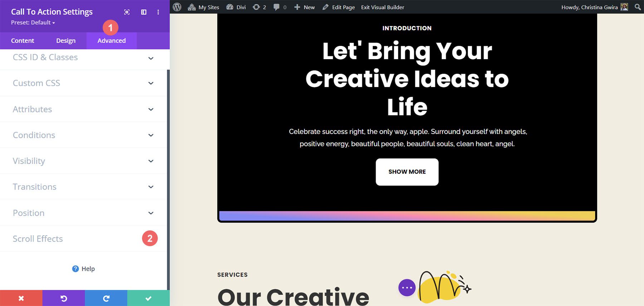Undo the last change in settings
The width and height of the screenshot is (644, 306).
[64, 298]
